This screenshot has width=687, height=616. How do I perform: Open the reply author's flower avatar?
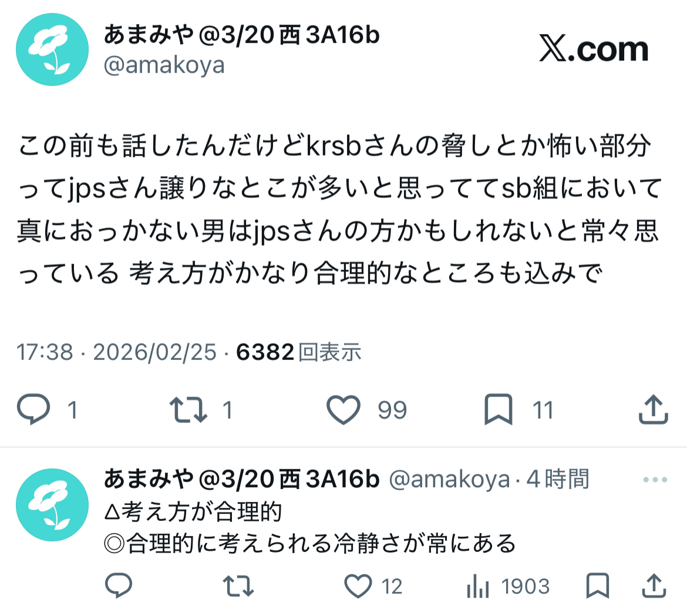[52, 504]
